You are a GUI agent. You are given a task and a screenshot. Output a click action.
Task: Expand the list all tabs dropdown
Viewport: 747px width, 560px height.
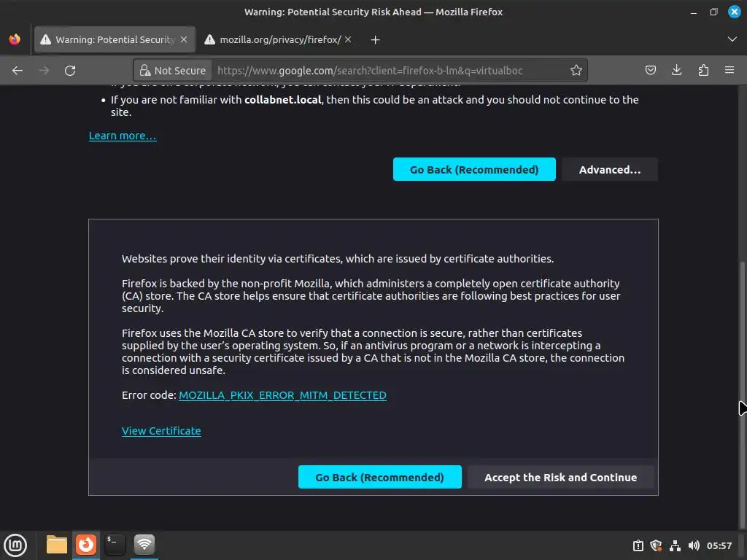point(732,39)
